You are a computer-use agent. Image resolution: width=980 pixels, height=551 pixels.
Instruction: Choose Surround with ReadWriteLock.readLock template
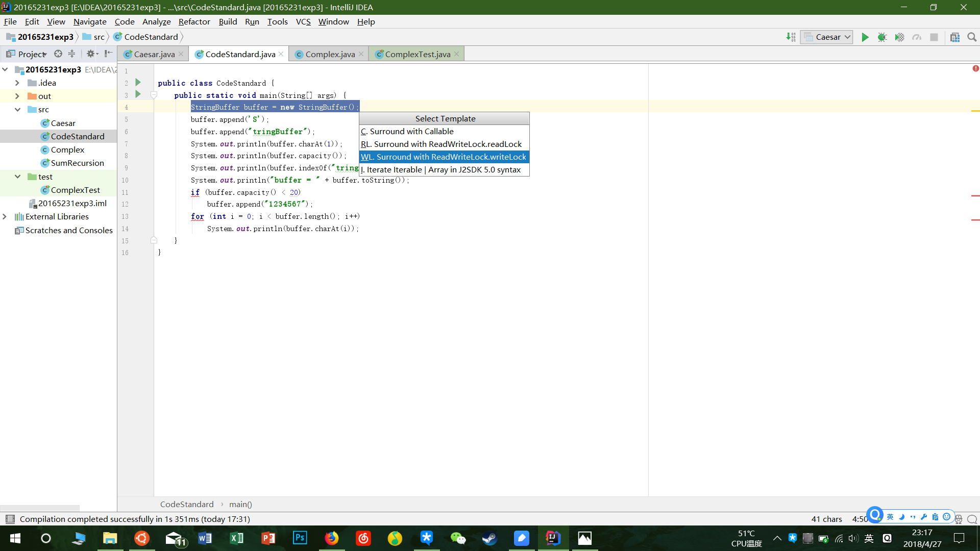click(444, 144)
